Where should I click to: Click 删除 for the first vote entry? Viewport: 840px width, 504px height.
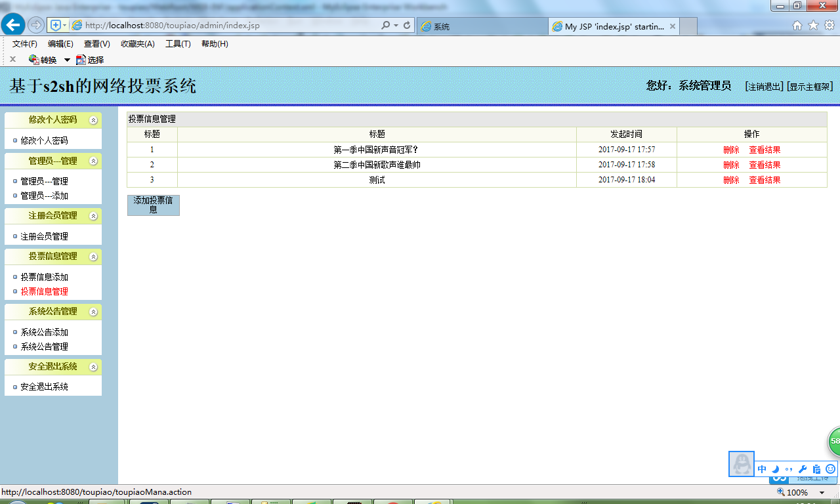point(731,149)
